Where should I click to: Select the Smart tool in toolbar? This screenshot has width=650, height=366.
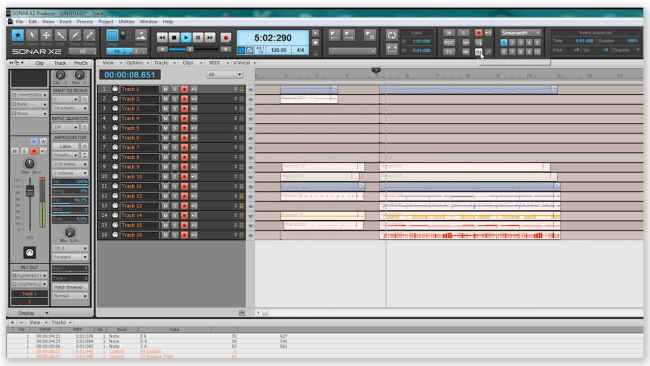[x=18, y=36]
